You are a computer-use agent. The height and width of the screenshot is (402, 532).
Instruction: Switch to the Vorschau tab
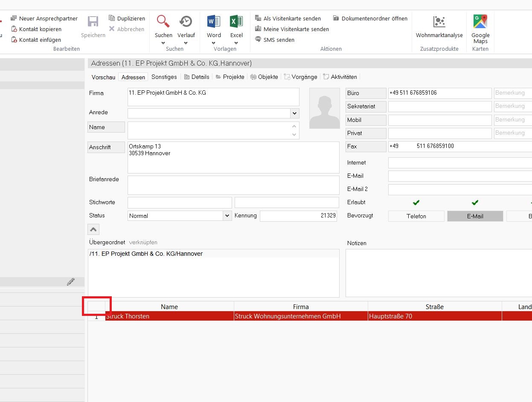click(x=103, y=77)
